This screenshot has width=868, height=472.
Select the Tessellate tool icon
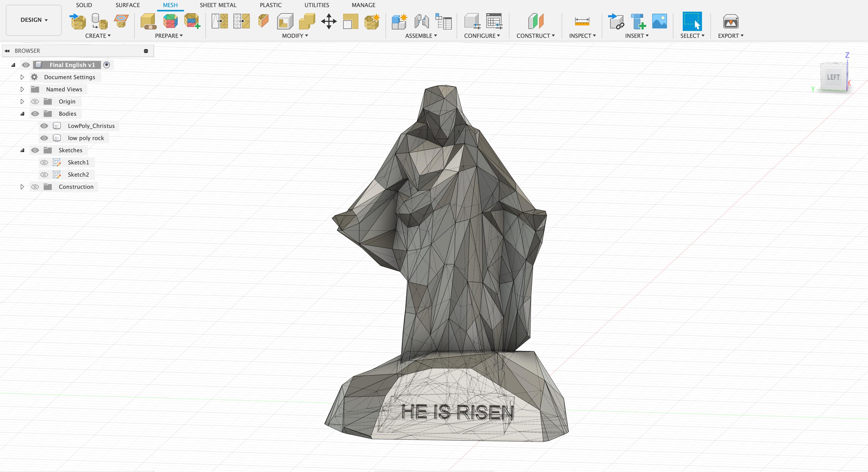[100, 21]
